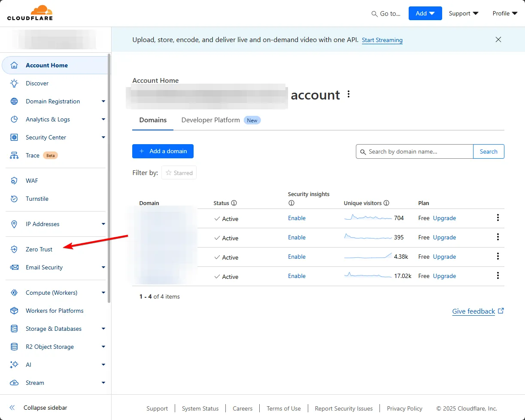Click the Status info icon
Viewport: 525px width, 420px height.
point(234,203)
